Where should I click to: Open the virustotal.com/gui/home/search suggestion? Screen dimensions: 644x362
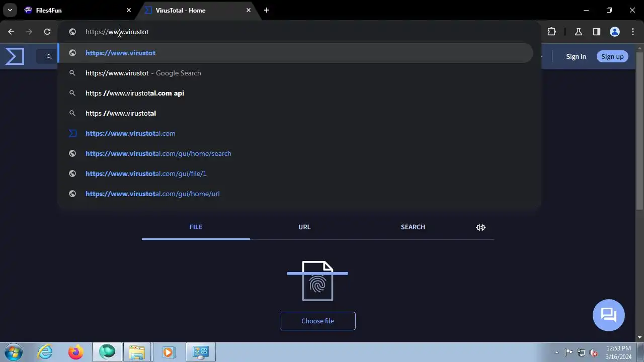295,153
